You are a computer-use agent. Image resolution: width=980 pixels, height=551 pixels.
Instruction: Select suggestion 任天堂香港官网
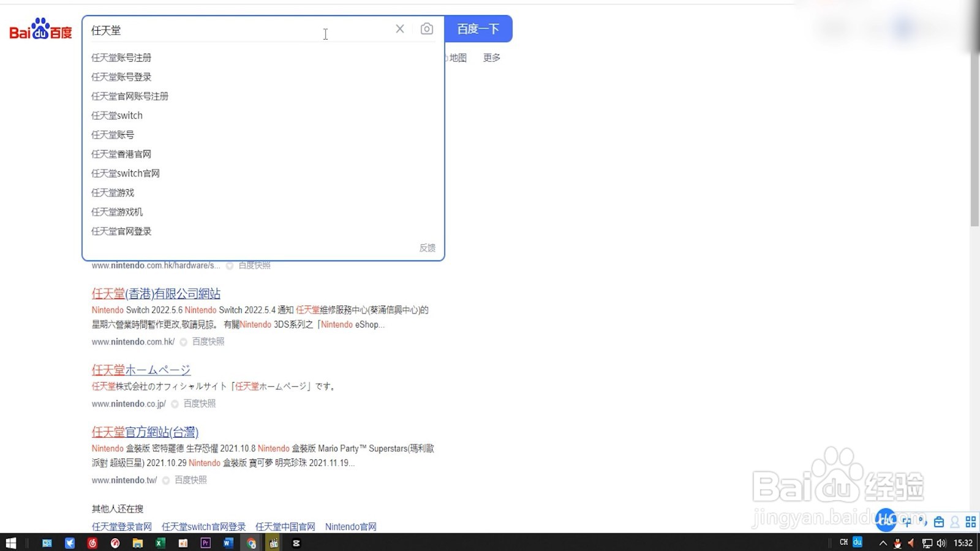121,154
